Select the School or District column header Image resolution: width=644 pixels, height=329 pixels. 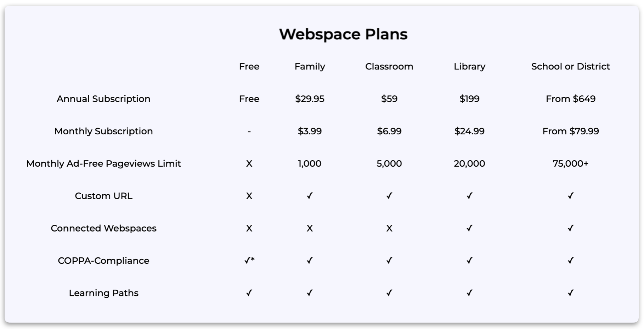570,66
